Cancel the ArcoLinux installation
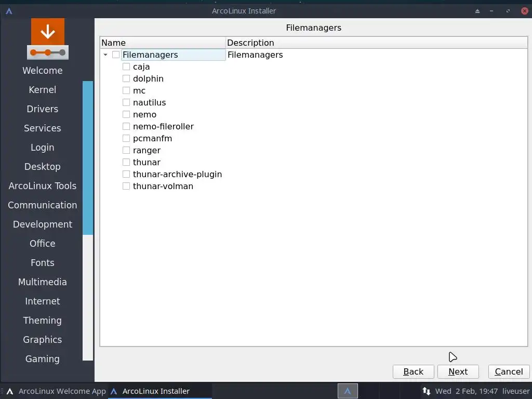The width and height of the screenshot is (532, 399). tap(509, 372)
